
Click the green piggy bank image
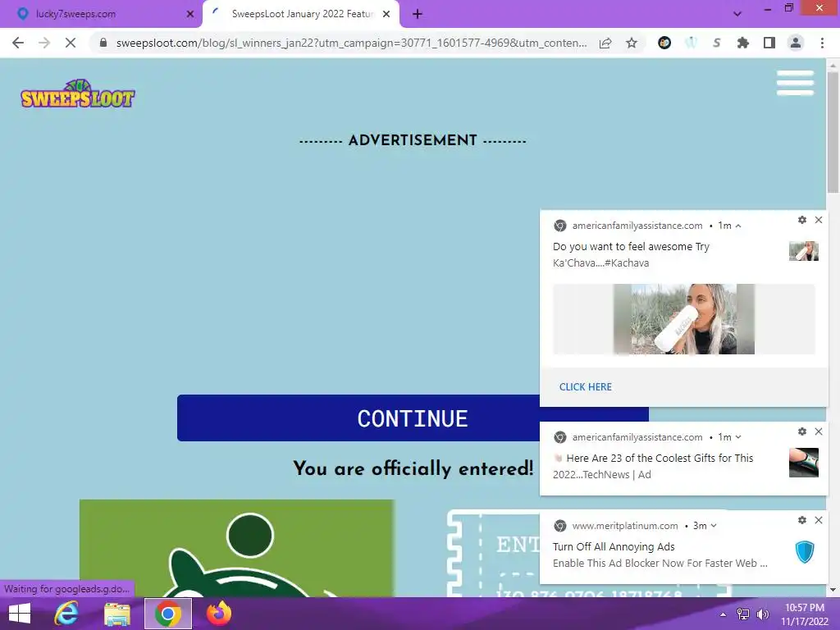(x=237, y=548)
